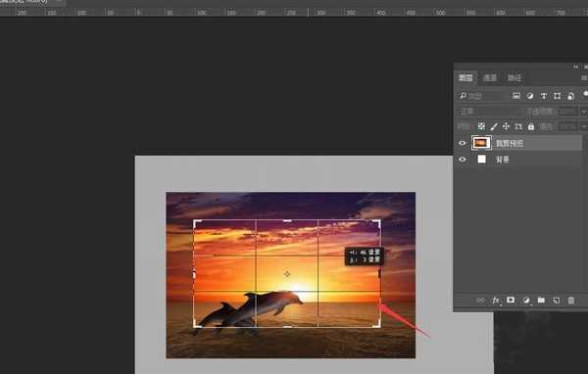Add a layer mask using the mask icon
The width and height of the screenshot is (588, 374).
(511, 301)
